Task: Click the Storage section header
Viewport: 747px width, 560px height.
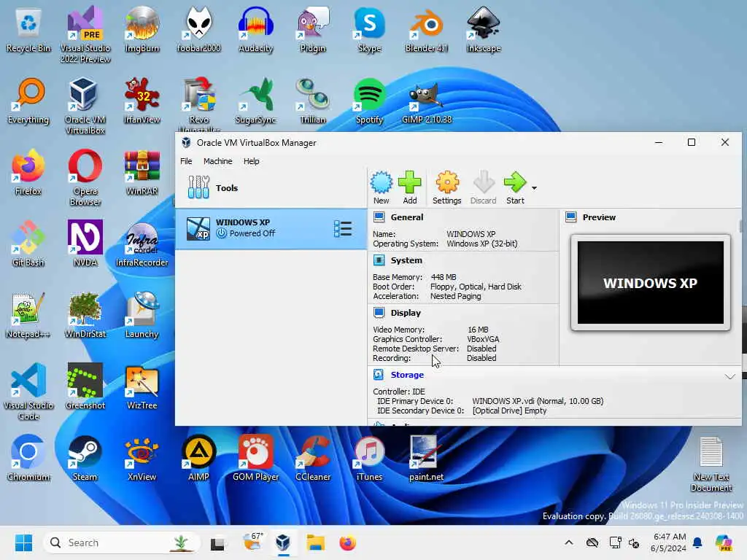Action: 407,375
